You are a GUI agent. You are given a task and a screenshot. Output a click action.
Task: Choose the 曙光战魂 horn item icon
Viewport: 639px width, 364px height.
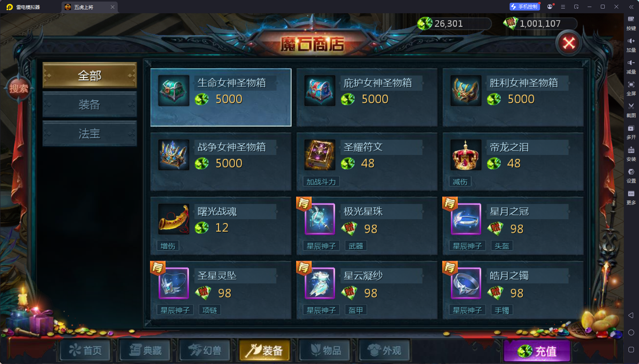174,219
